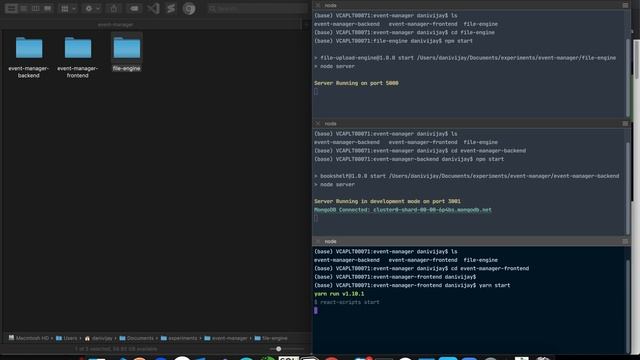Screen dimensions: 640x360
Task: Open folder with Visual Studio Code icon
Action: [x=153, y=8]
